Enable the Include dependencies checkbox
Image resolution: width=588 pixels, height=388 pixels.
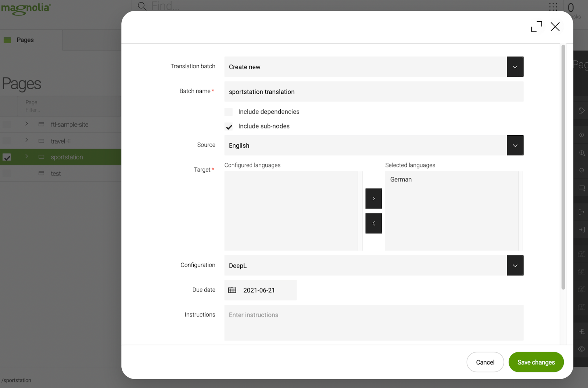pyautogui.click(x=229, y=112)
